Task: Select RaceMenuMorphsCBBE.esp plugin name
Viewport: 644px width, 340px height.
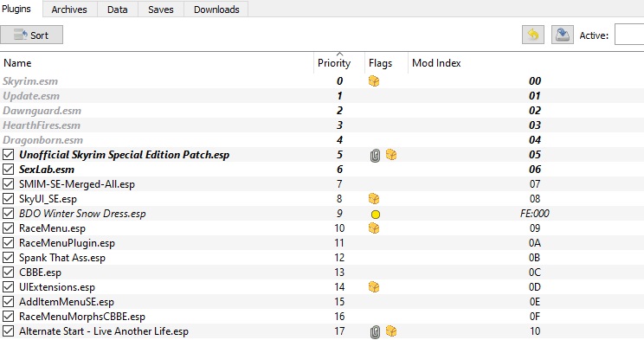Action: (x=82, y=317)
